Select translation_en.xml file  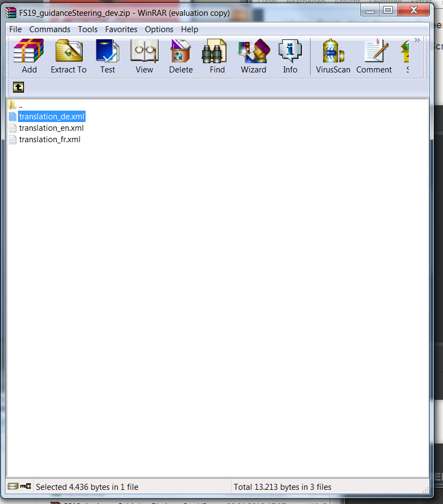46,128
